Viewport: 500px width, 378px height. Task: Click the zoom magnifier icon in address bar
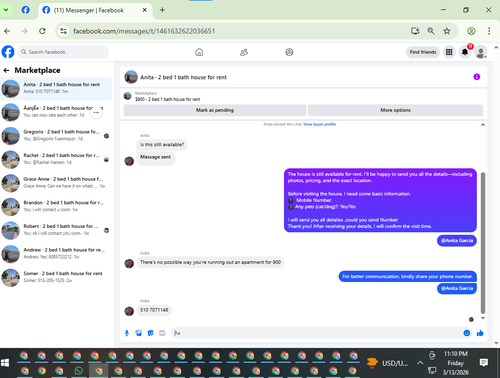click(x=431, y=31)
